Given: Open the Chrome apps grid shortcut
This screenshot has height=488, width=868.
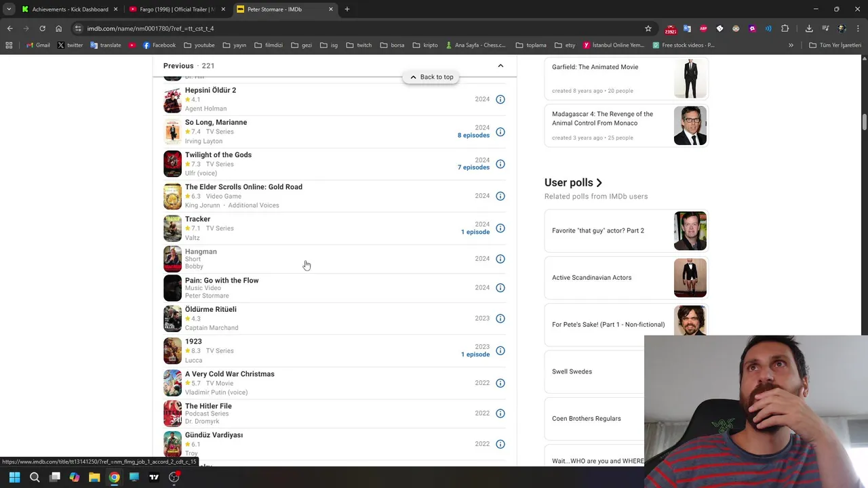Looking at the screenshot, I should click(9, 45).
